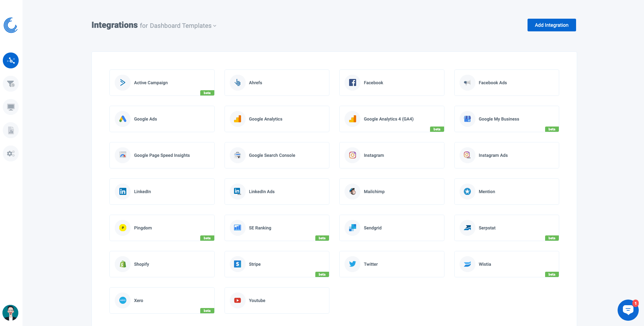Open the chat support bubble
This screenshot has width=644, height=326.
[628, 310]
